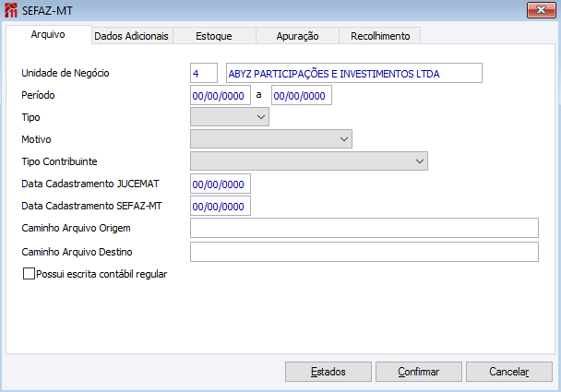Screen dimensions: 561x392
Task: Click the Data Cadastramento SEFAZ-MT date field
Action: pos(221,206)
